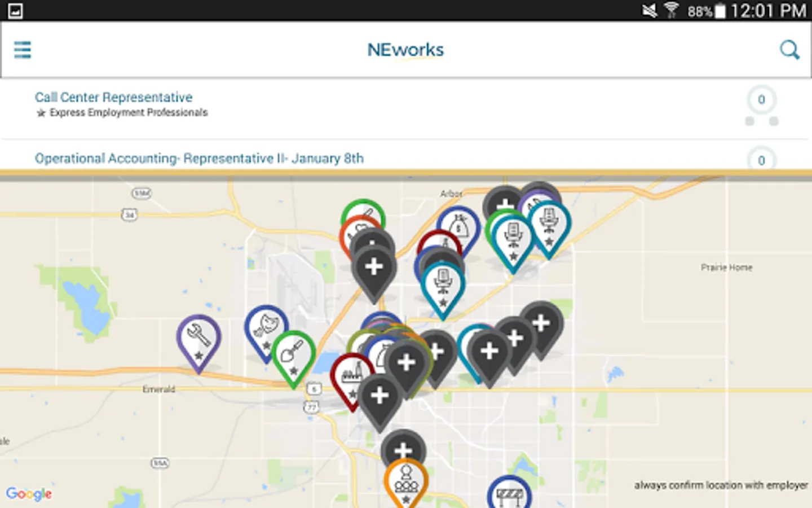Open the hamburger navigation menu
This screenshot has width=812, height=508.
(23, 50)
